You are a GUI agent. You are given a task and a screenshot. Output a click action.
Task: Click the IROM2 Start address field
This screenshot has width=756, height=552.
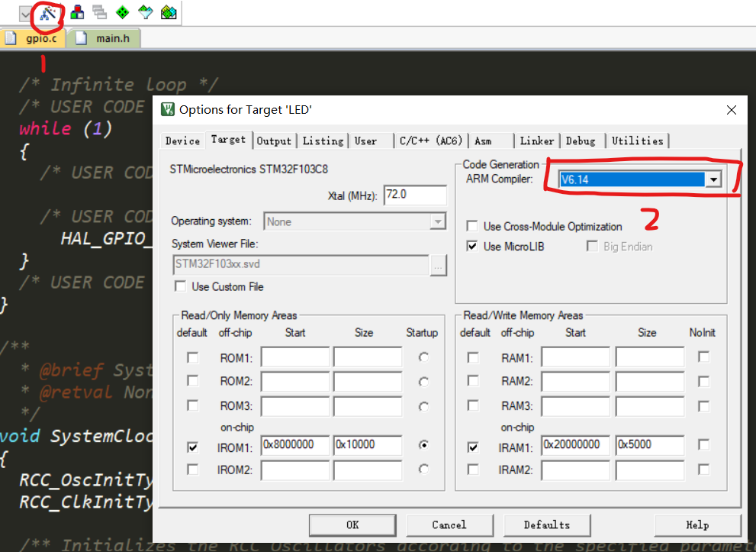click(x=295, y=470)
